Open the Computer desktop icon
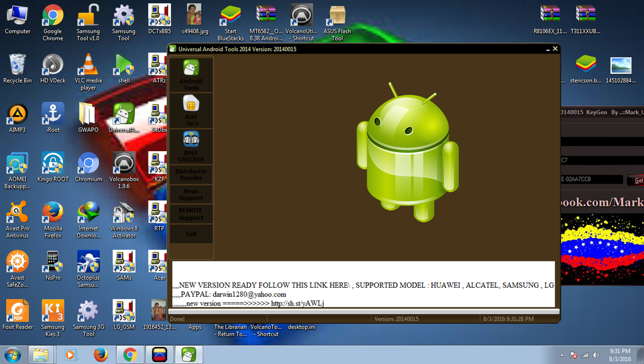 point(17,20)
